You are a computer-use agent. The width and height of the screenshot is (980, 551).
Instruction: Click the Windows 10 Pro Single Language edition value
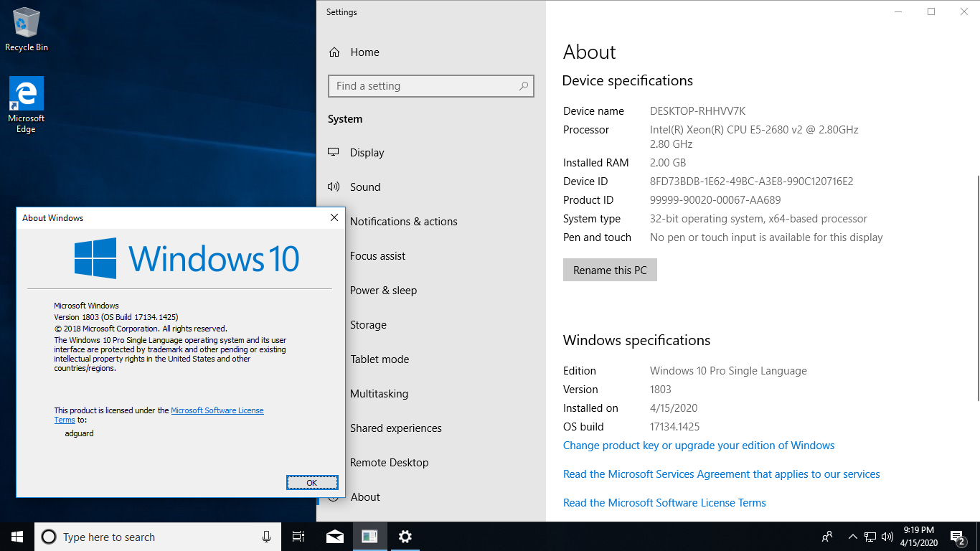click(x=728, y=371)
